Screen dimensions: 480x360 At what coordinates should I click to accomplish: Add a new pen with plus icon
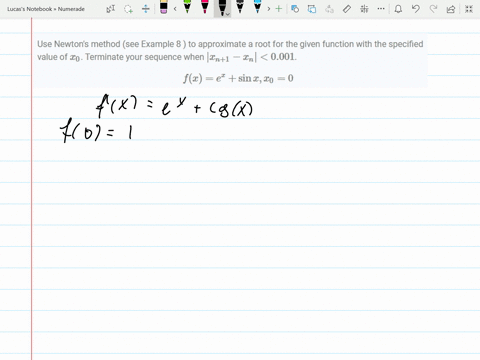coord(279,9)
